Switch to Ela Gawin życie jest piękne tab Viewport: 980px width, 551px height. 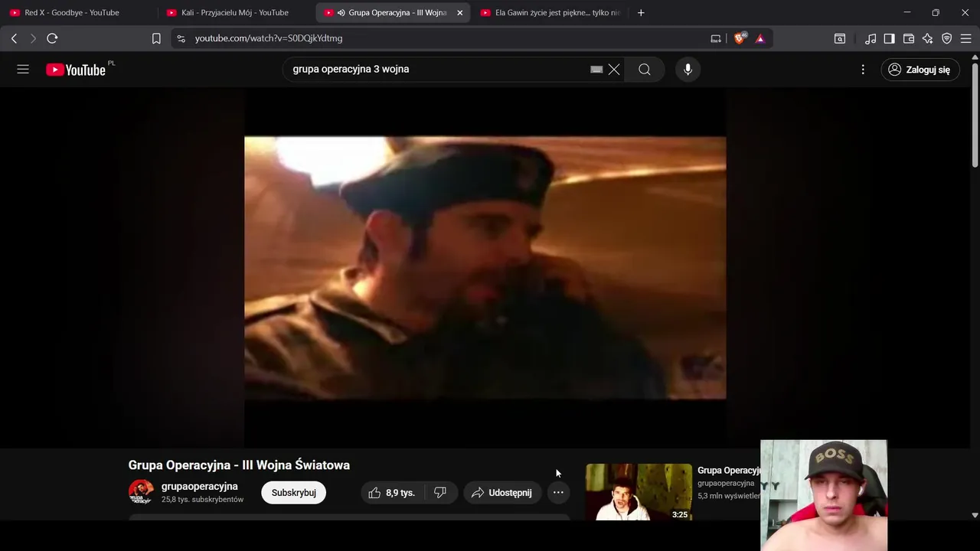pos(549,12)
